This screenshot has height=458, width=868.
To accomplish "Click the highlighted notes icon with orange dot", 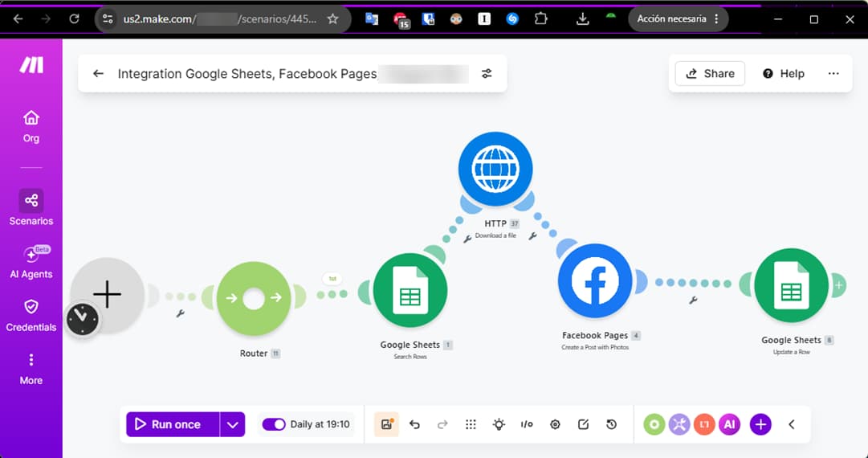I will pos(386,424).
